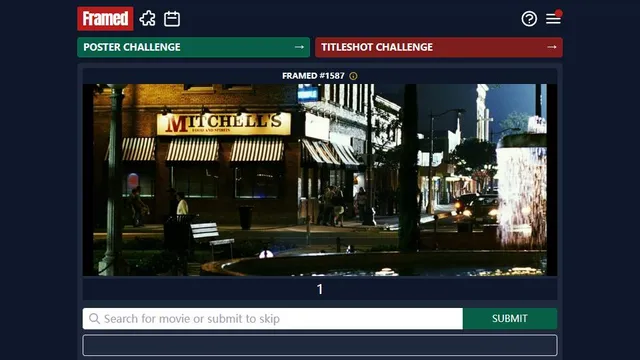This screenshot has width=640, height=360.
Task: Click the movie still frame image
Action: tap(320, 180)
